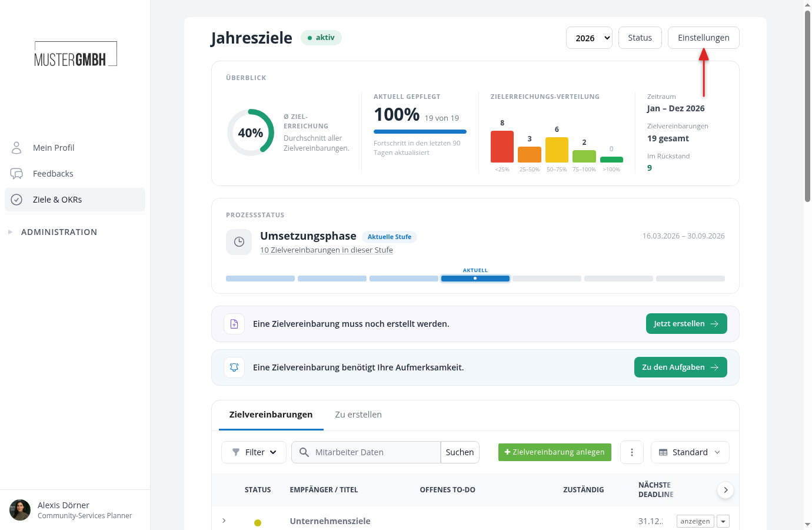Click the Unternehmensziele row title
Screen dimensions: 812x530
click(x=330, y=521)
